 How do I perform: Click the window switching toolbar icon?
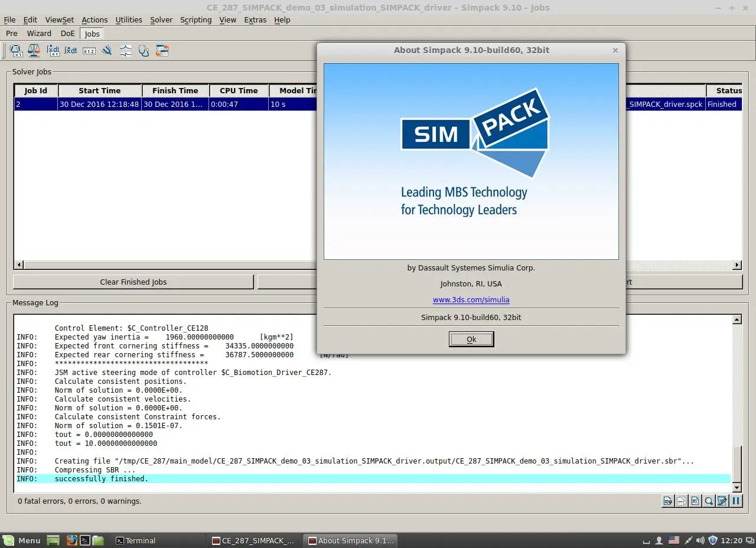click(162, 51)
